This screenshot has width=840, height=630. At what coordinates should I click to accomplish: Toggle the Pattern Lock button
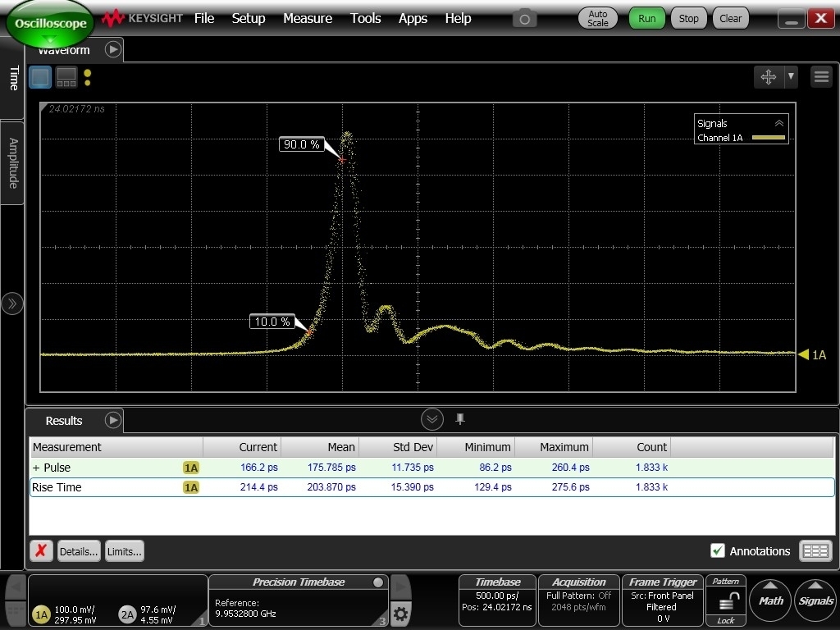[726, 602]
